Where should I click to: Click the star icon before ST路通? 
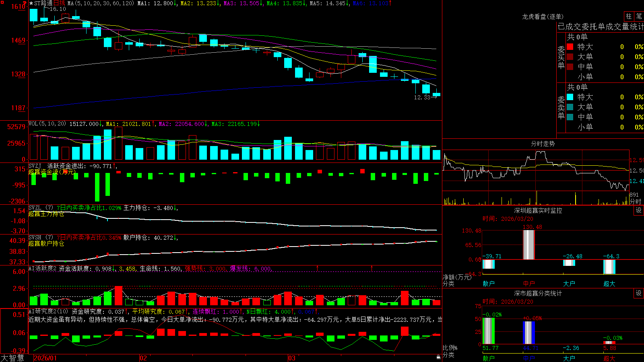pos(31,3)
